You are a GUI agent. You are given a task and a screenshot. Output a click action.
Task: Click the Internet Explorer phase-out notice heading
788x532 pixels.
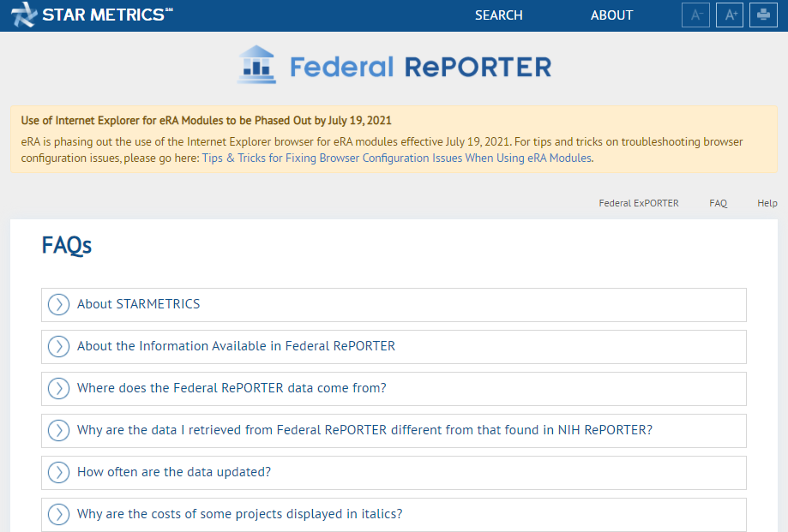pyautogui.click(x=206, y=121)
